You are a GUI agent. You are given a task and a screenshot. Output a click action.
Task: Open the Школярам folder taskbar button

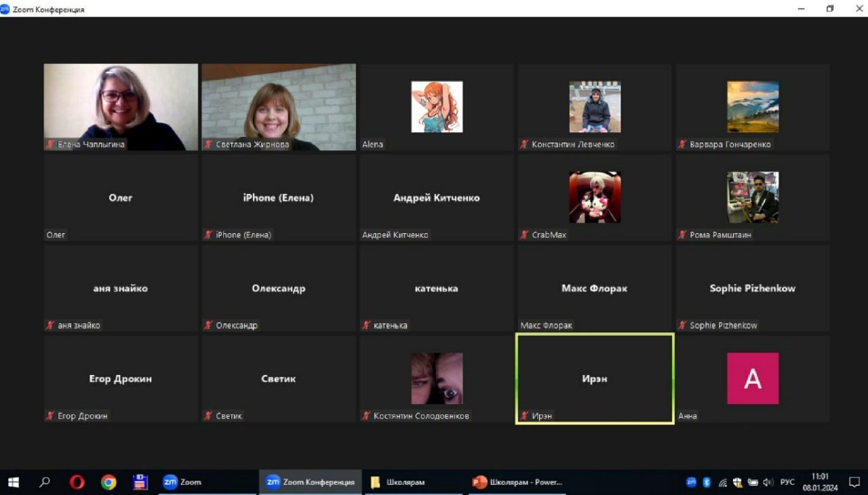click(x=398, y=482)
